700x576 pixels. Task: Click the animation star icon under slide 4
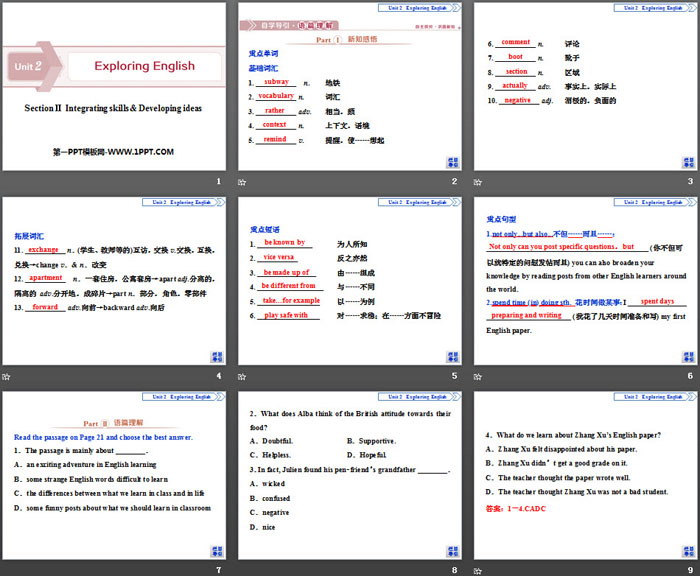coord(6,377)
